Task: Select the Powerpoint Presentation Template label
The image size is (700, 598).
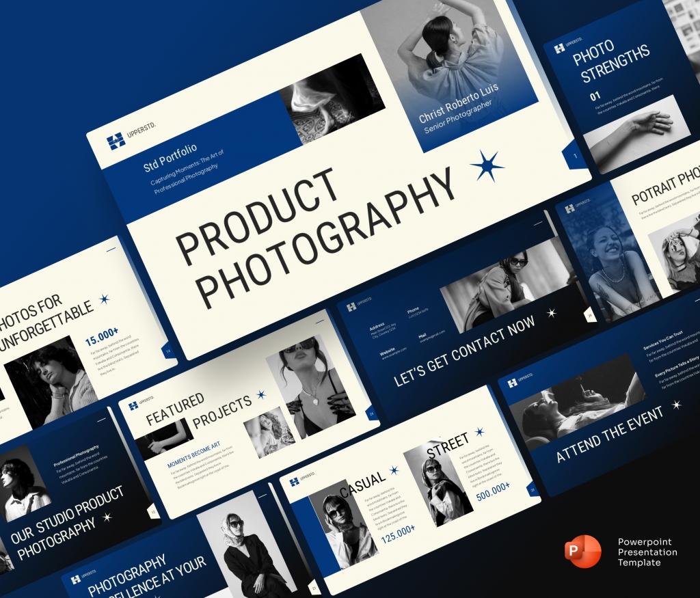Action: click(x=647, y=552)
